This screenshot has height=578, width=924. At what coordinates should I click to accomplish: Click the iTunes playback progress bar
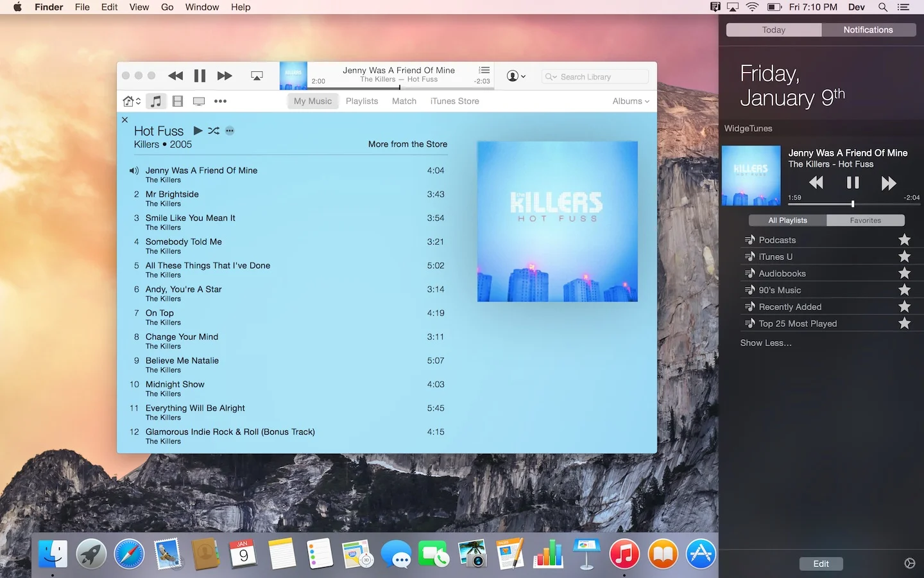[x=399, y=87]
